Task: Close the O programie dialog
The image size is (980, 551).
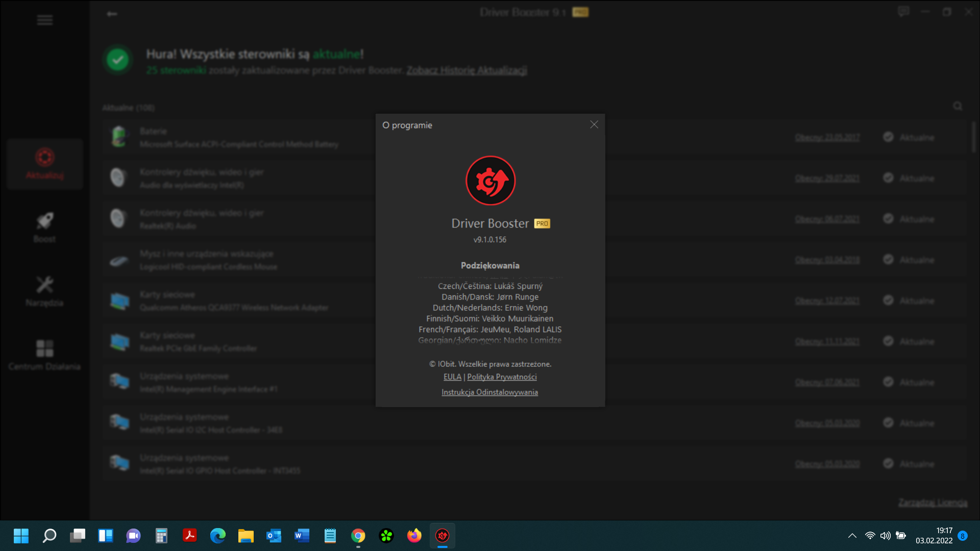Action: (594, 124)
